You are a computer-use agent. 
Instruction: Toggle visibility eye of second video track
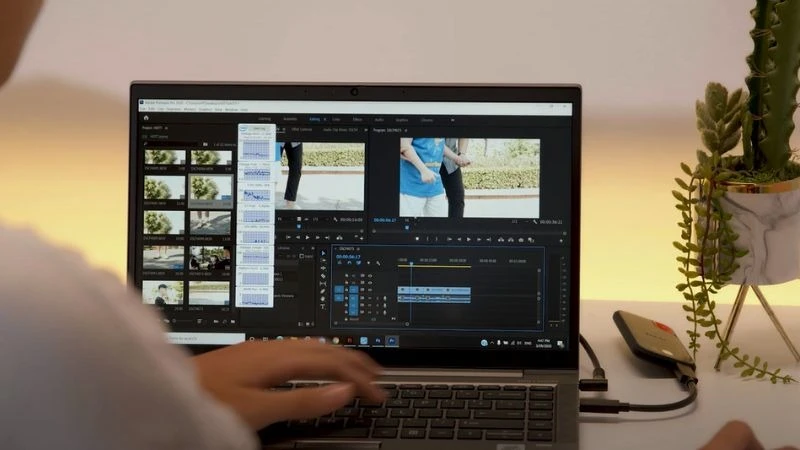coord(370,283)
